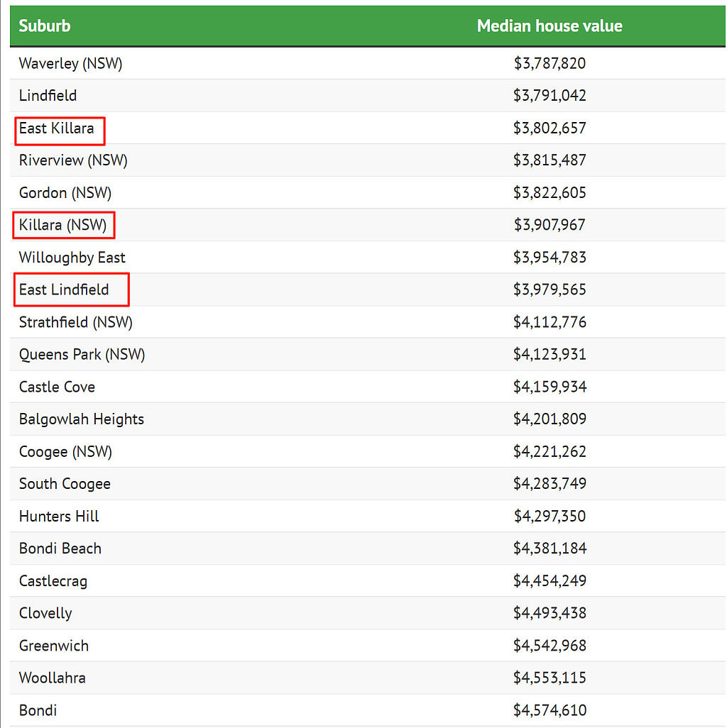Select the Gordon (NSW) suburb cell
Screen dimensions: 727x728
[x=65, y=193]
